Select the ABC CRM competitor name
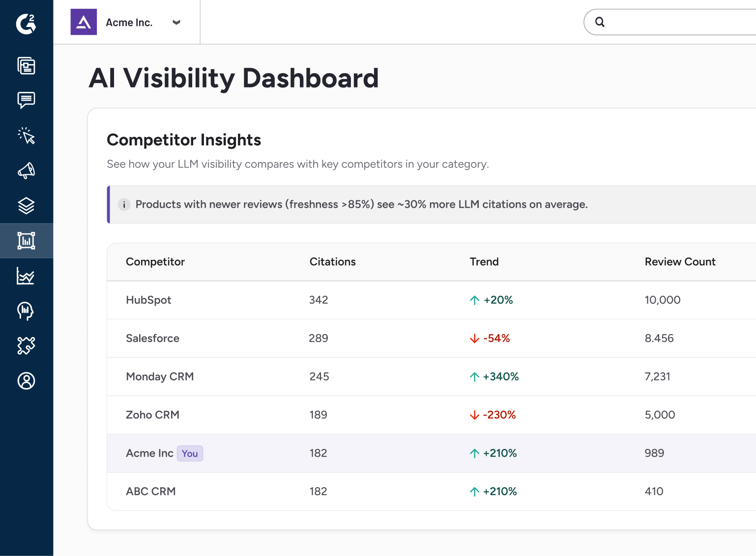756x556 pixels. (151, 492)
